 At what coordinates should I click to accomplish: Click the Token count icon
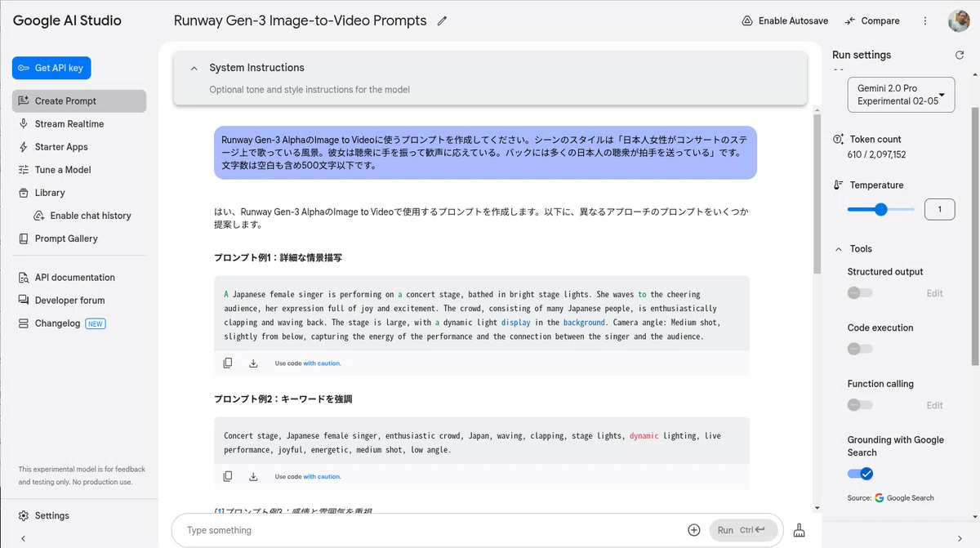pyautogui.click(x=839, y=140)
